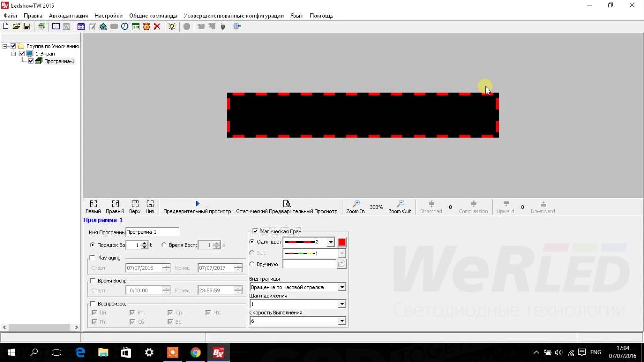Open Windows Settings gear in taskbar
Screen dimensions: 644x362
click(x=149, y=352)
